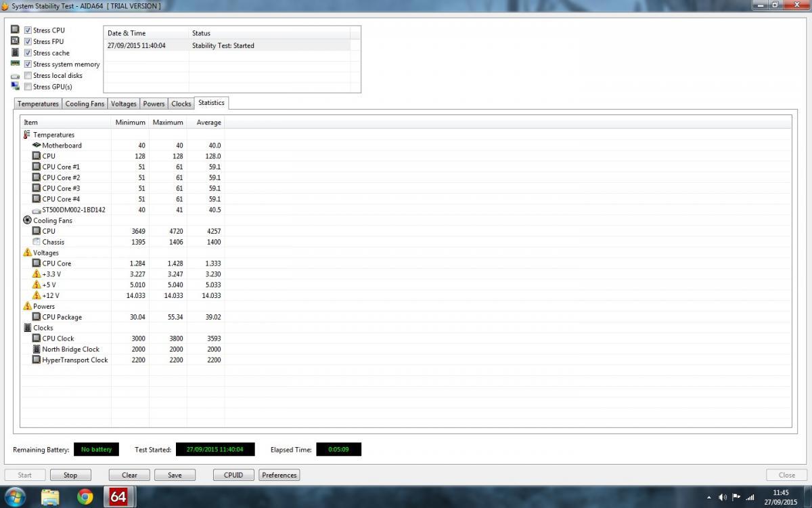Click the +12 V warning icon
Viewport: 812px width, 508px height.
pyautogui.click(x=37, y=295)
